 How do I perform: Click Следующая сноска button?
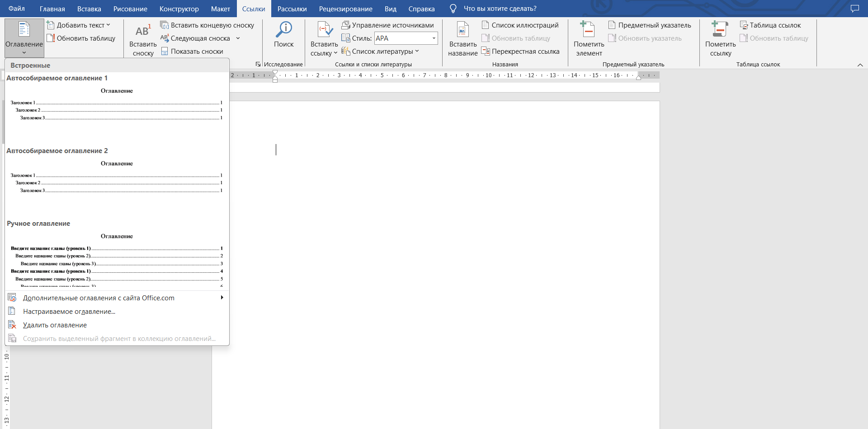click(195, 38)
